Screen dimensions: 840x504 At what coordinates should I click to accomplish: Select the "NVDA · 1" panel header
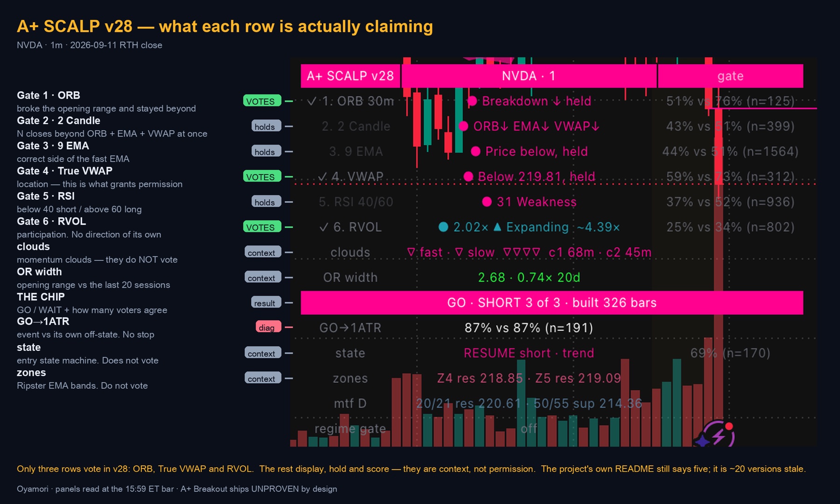(529, 76)
